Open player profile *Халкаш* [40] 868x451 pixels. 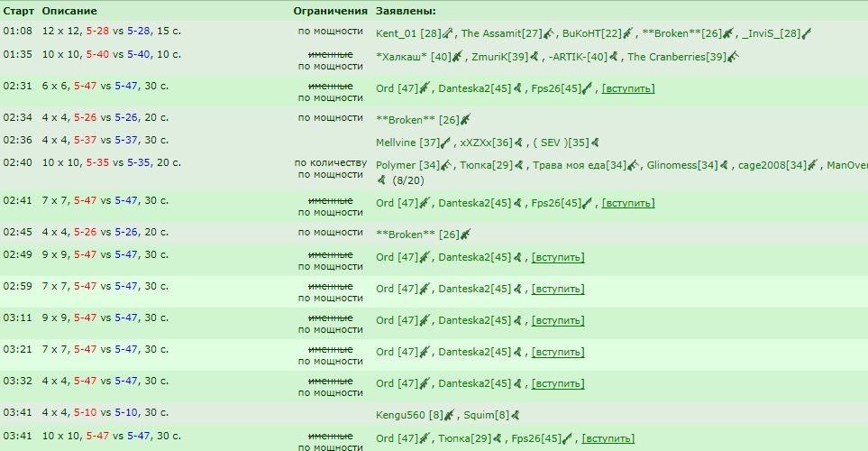pos(414,57)
